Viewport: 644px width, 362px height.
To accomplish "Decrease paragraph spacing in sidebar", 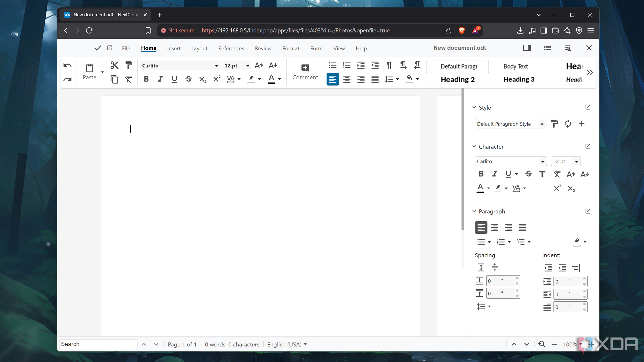I will [x=495, y=267].
